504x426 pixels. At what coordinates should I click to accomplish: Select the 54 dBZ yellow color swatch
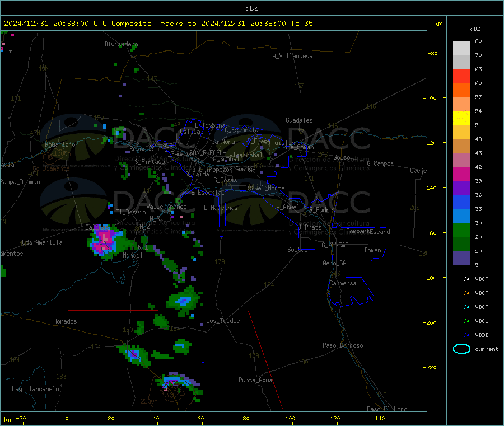click(461, 118)
